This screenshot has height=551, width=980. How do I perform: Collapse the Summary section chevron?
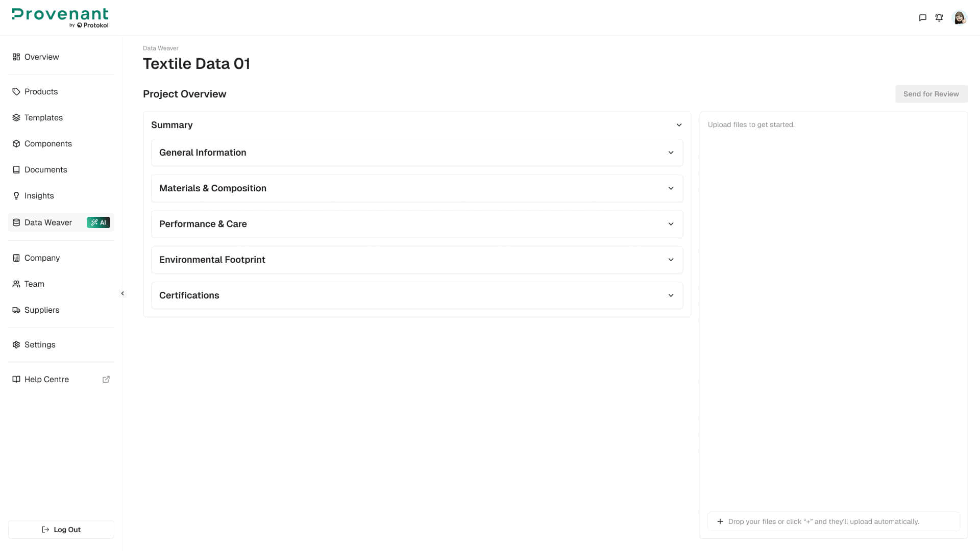click(679, 125)
